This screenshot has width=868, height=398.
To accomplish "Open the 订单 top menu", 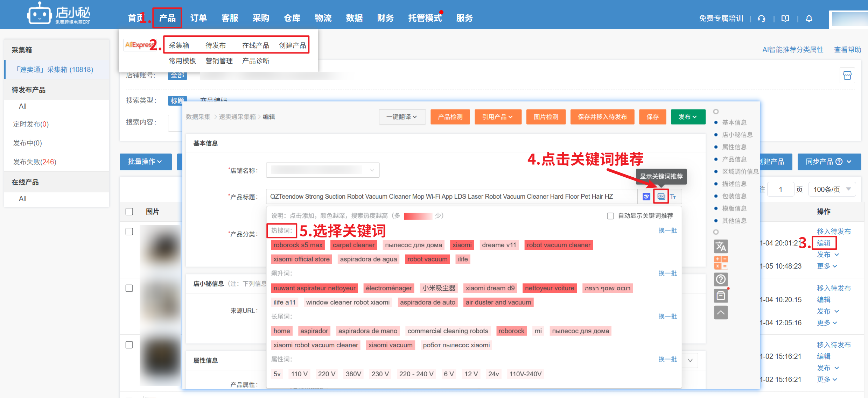I will click(198, 18).
